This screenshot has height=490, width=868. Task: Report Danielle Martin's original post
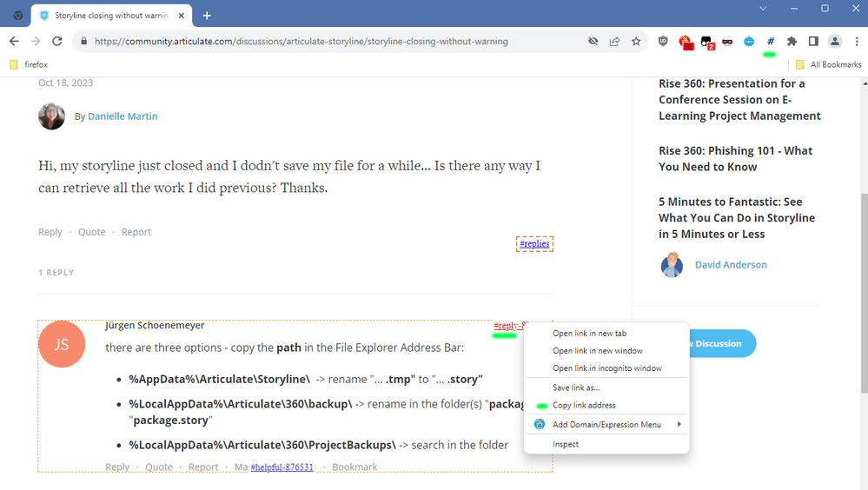(x=136, y=232)
